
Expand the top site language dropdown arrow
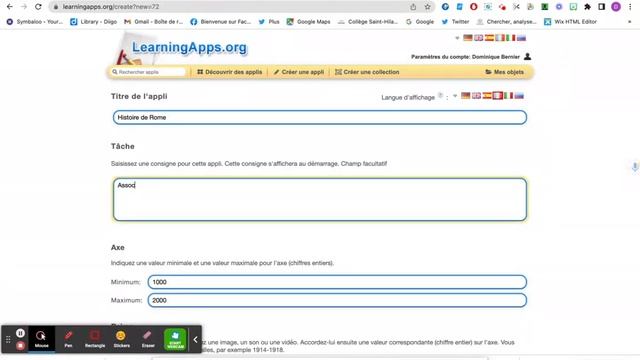[x=457, y=38]
